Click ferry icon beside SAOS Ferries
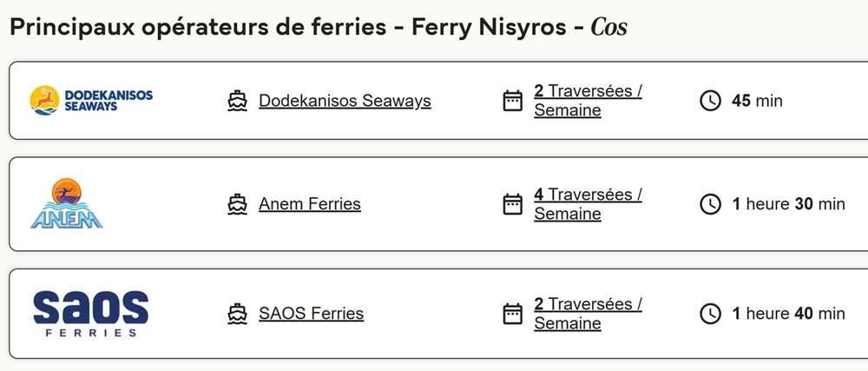Screen dimensions: 868x371 point(237,314)
